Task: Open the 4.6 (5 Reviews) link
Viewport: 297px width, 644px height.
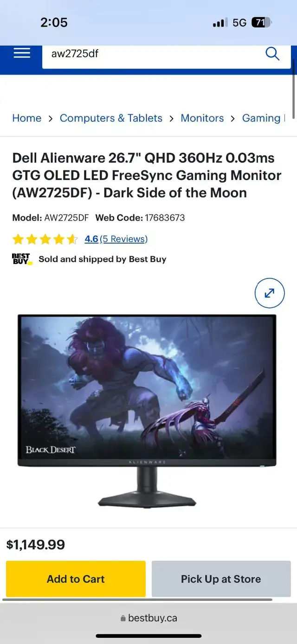Action: click(116, 239)
